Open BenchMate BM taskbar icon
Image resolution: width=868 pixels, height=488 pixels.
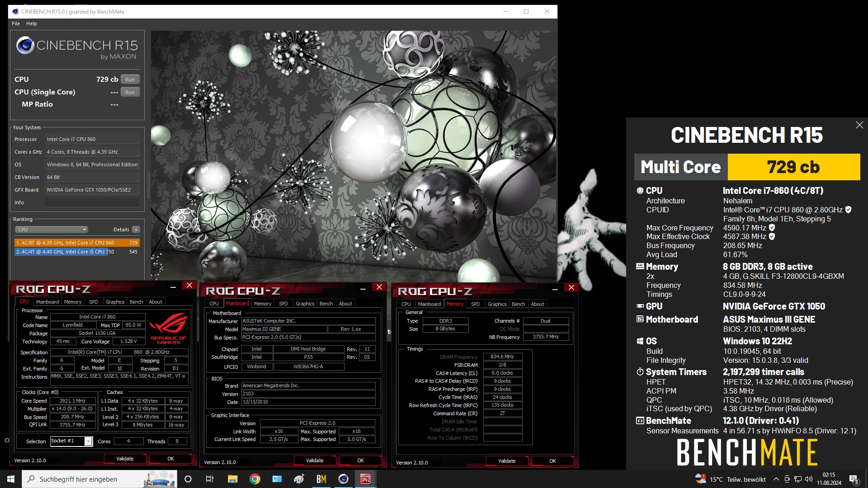321,479
